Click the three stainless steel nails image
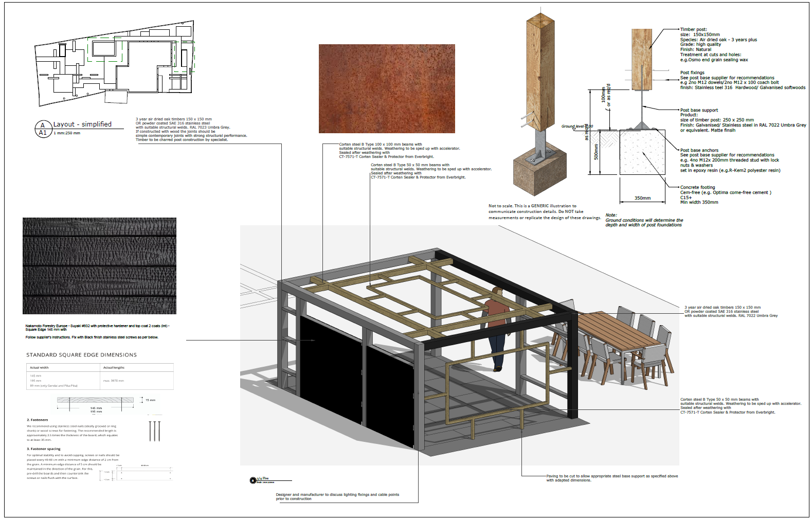The image size is (812, 519). pyautogui.click(x=155, y=431)
